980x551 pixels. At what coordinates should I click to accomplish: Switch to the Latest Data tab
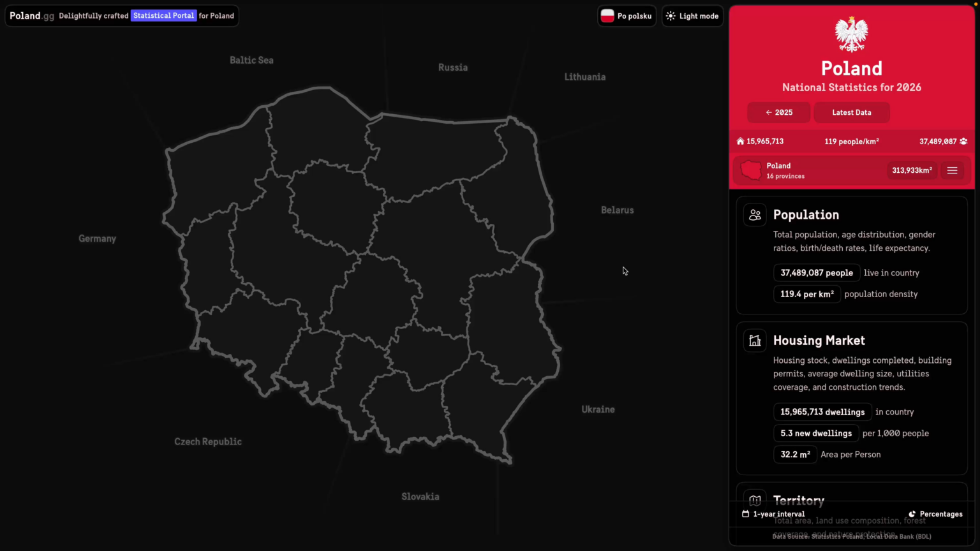point(852,112)
